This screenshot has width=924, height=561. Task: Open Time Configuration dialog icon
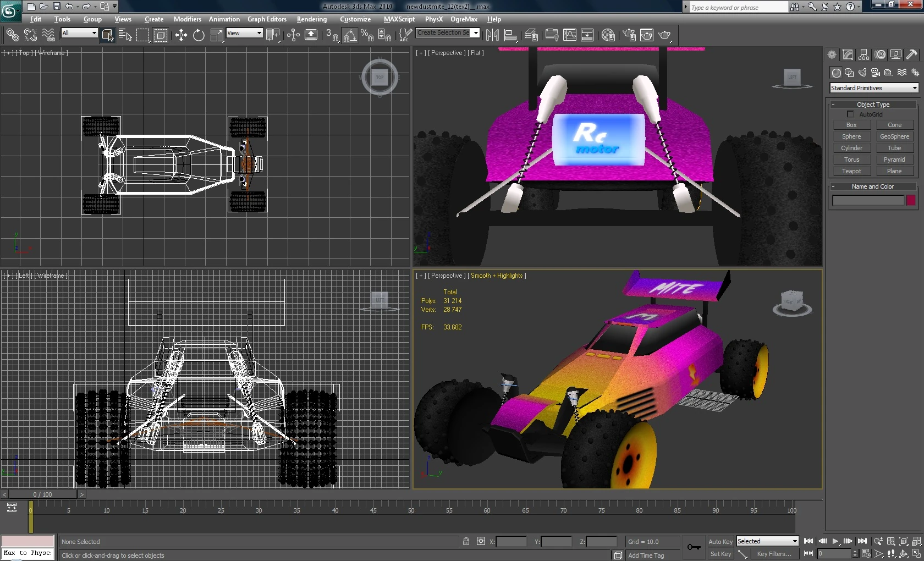click(x=866, y=554)
